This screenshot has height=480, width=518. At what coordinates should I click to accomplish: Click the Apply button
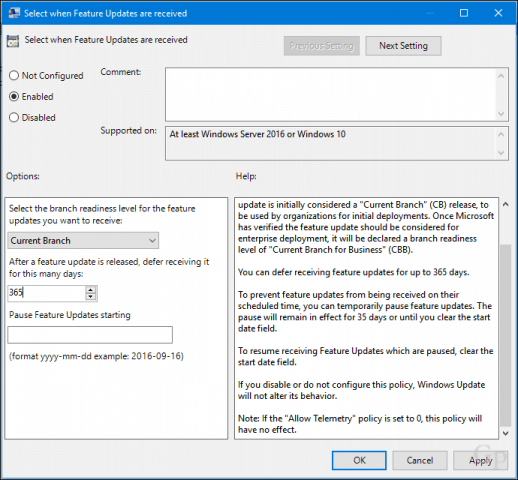tap(480, 461)
